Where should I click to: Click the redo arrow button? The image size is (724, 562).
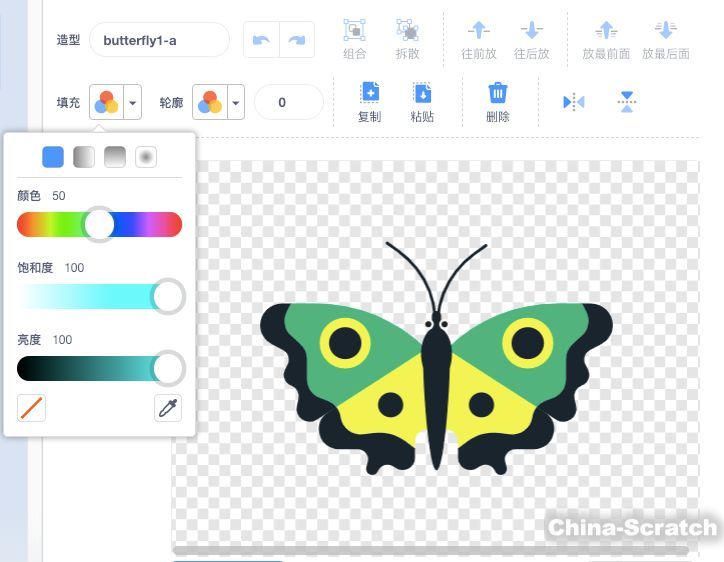[x=296, y=40]
